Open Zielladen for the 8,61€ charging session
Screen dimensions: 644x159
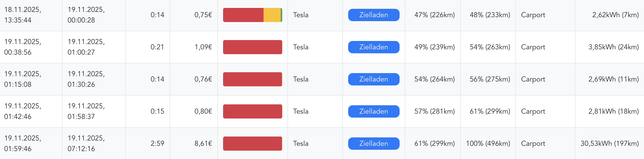373,144
